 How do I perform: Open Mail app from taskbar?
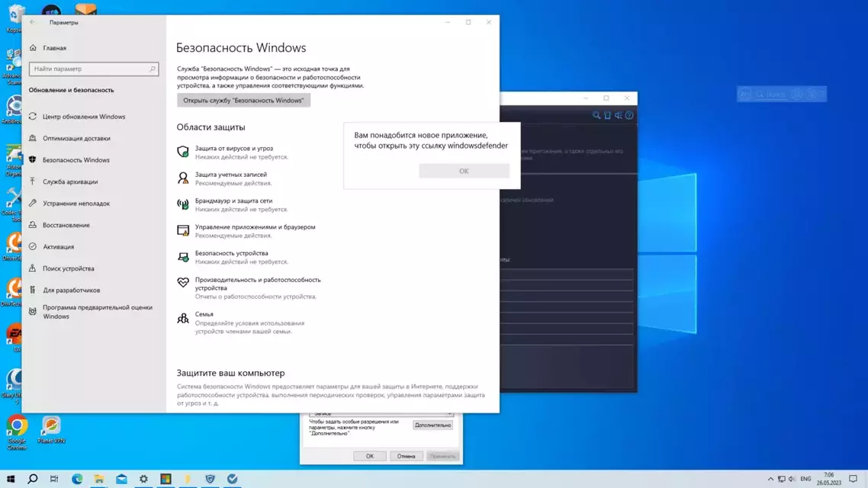[121, 479]
